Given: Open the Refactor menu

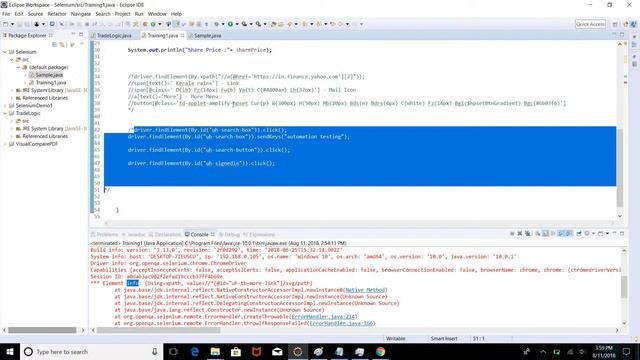Looking at the screenshot, I should [57, 14].
